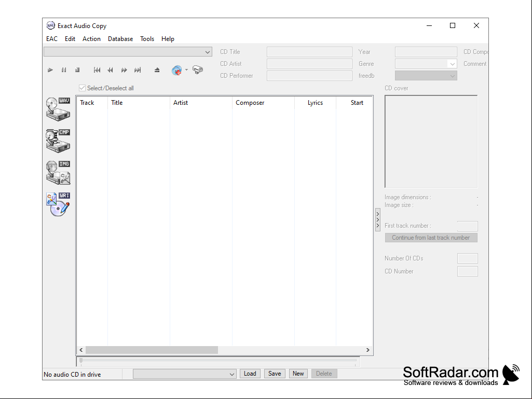
Task: Open the Help menu
Action: (x=168, y=39)
